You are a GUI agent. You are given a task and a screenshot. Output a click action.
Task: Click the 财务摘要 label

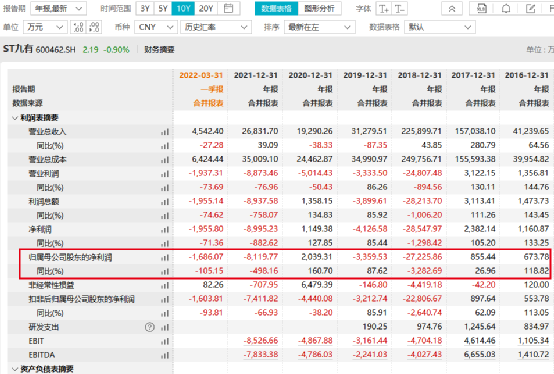coord(159,49)
